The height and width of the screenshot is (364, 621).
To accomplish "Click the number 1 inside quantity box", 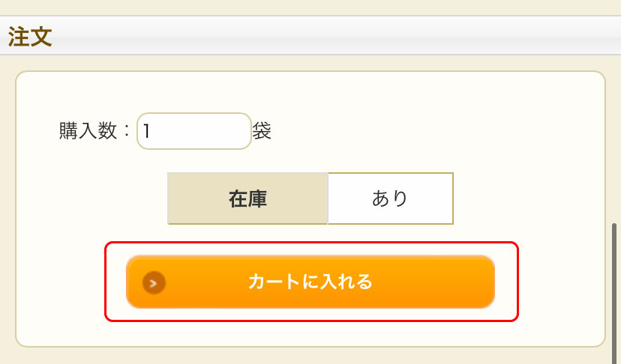I will pos(146,131).
